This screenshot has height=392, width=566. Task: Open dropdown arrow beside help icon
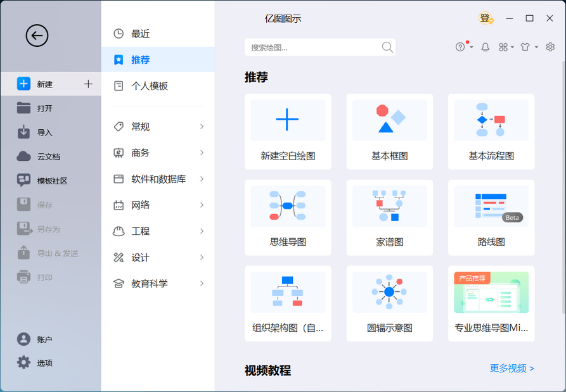click(472, 47)
